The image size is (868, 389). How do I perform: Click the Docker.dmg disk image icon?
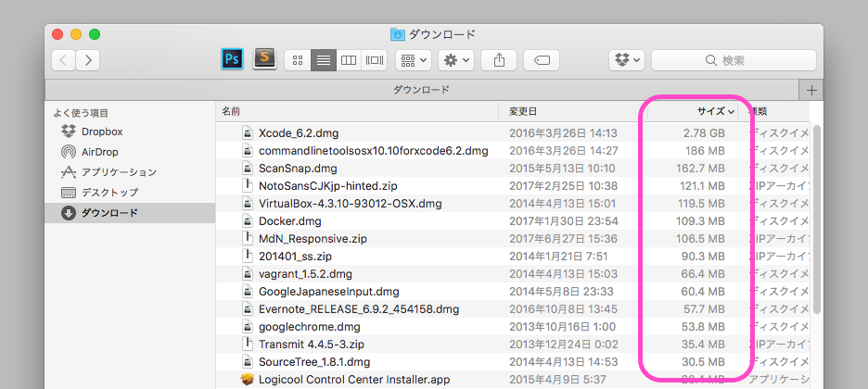(248, 221)
